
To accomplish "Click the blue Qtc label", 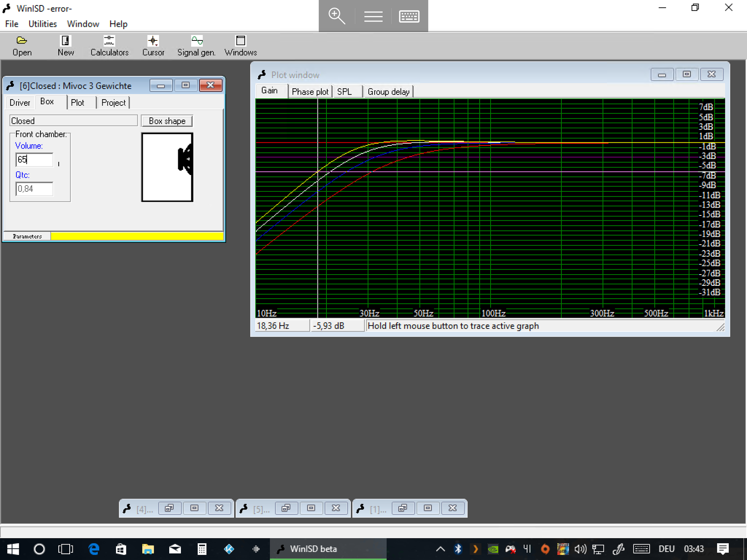I will (23, 175).
